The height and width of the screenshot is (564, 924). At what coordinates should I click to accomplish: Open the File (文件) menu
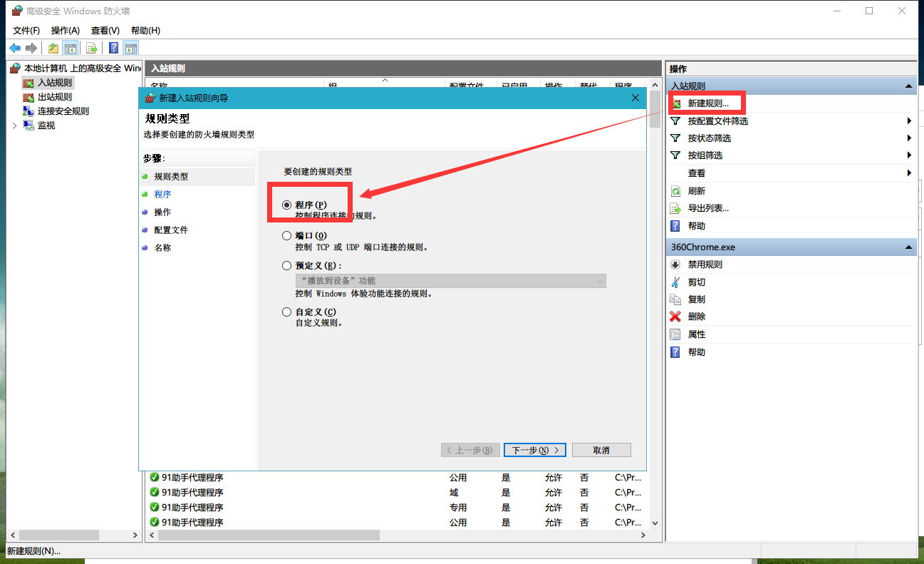26,31
